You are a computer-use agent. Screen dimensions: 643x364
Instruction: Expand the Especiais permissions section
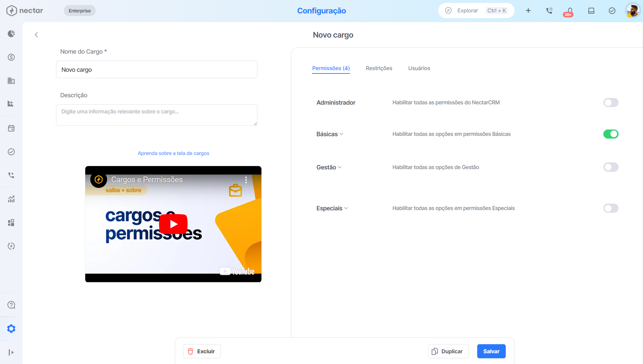[332, 208]
